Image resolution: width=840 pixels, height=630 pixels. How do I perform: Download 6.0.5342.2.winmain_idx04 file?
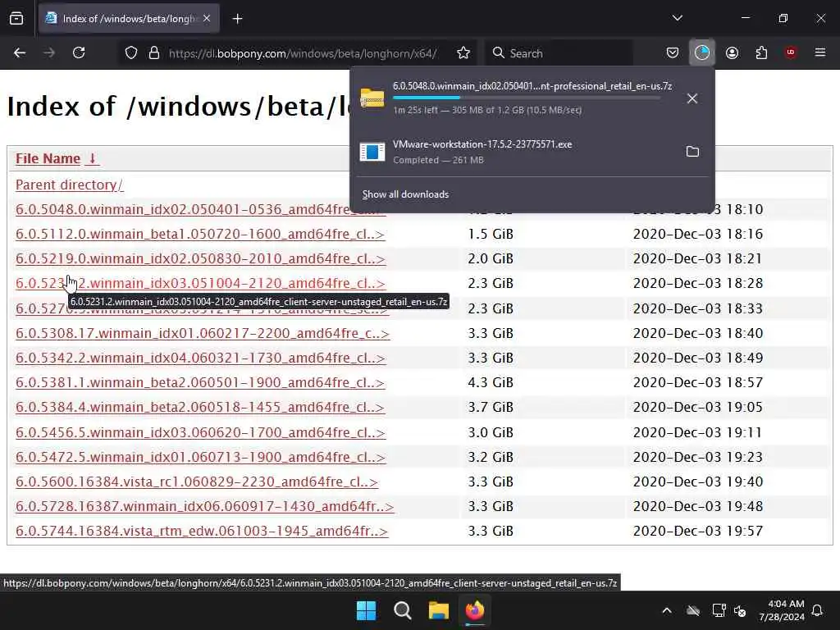click(x=200, y=358)
